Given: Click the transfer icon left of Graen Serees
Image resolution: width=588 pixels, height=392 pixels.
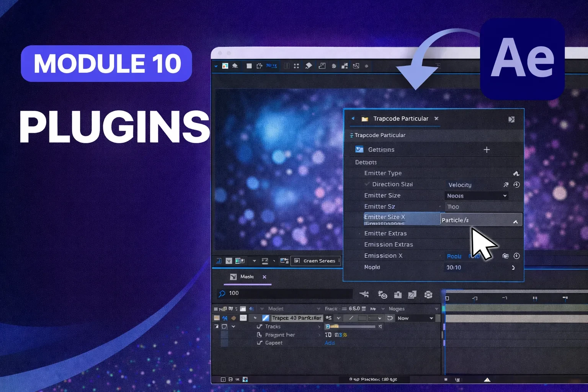Looking at the screenshot, I should [284, 261].
